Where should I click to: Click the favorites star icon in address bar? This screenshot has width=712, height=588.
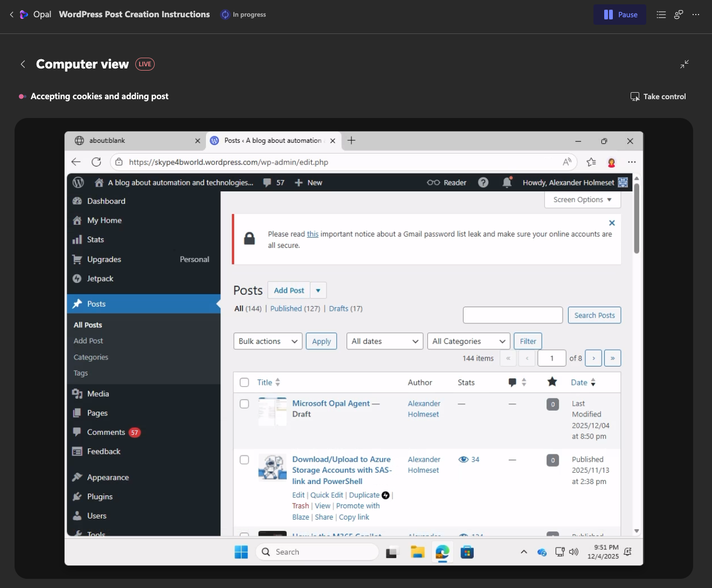(591, 162)
